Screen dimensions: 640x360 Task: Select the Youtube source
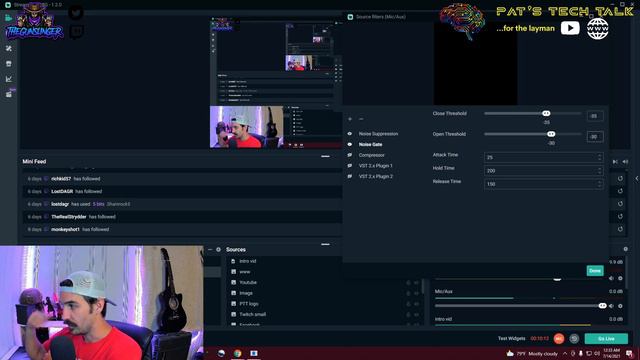[x=248, y=282]
